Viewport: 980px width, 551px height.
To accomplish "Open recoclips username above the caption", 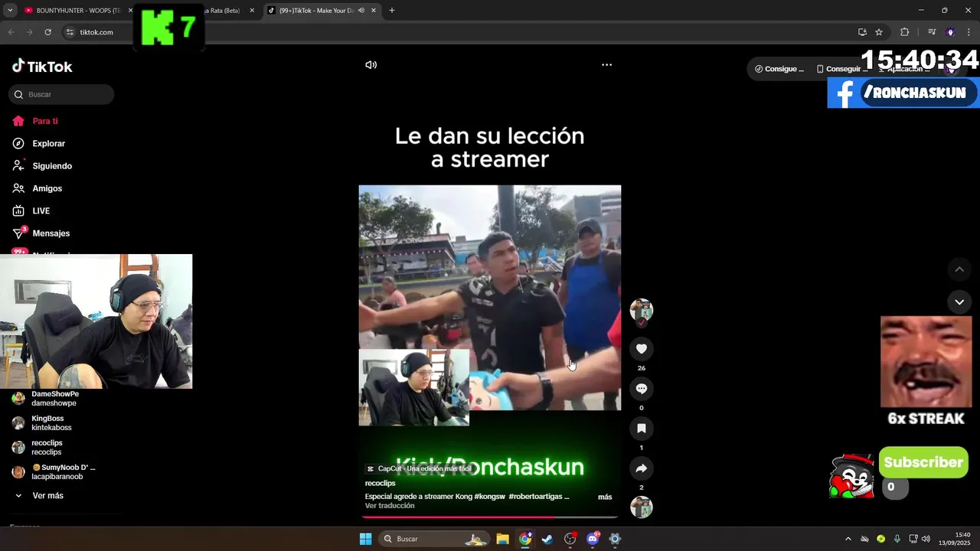I will click(380, 484).
